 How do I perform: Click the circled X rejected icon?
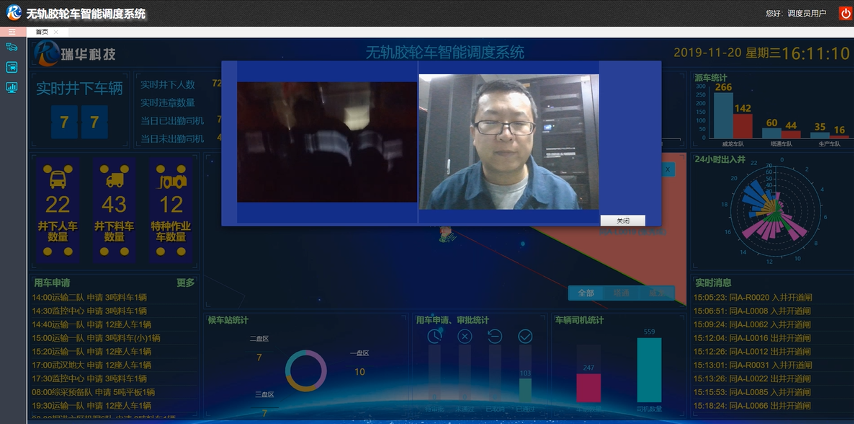click(465, 336)
